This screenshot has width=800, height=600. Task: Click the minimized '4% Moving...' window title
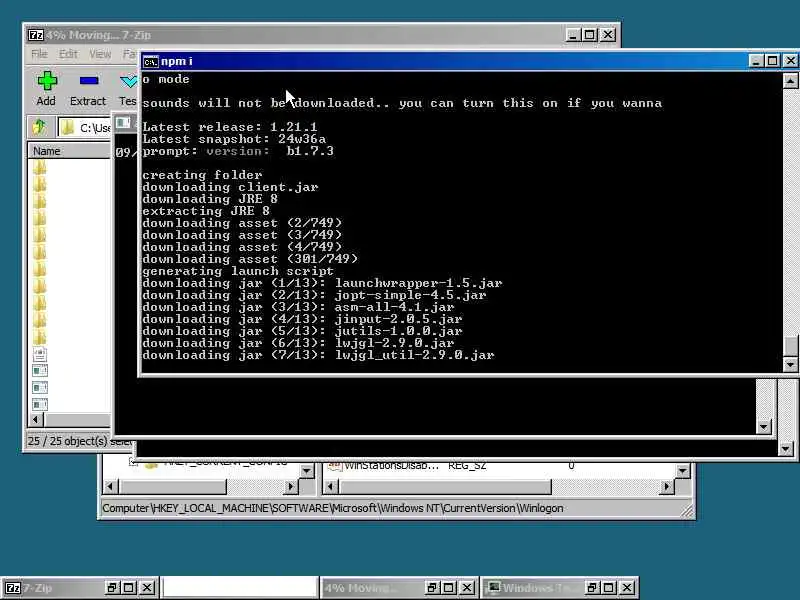click(360, 588)
